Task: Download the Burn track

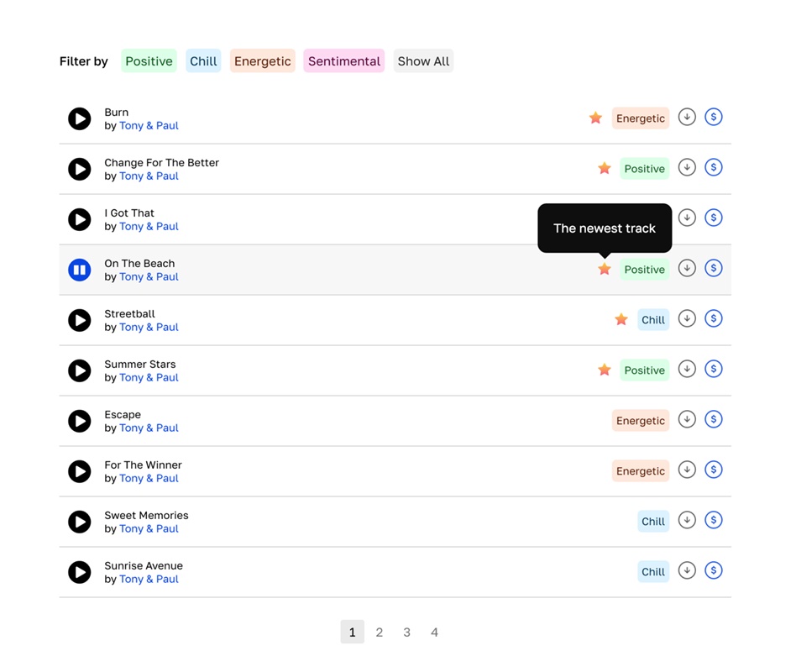Action: pyautogui.click(x=687, y=118)
